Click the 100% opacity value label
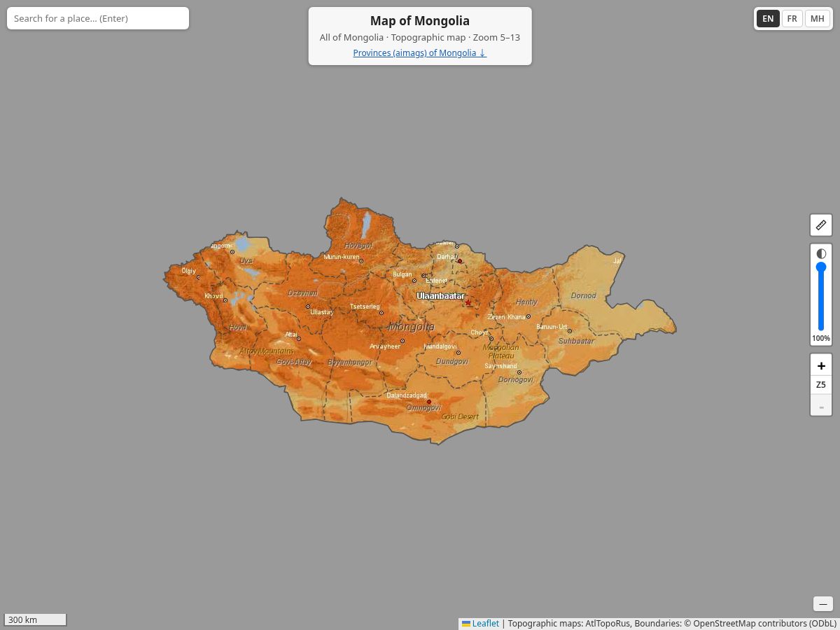 pos(821,339)
